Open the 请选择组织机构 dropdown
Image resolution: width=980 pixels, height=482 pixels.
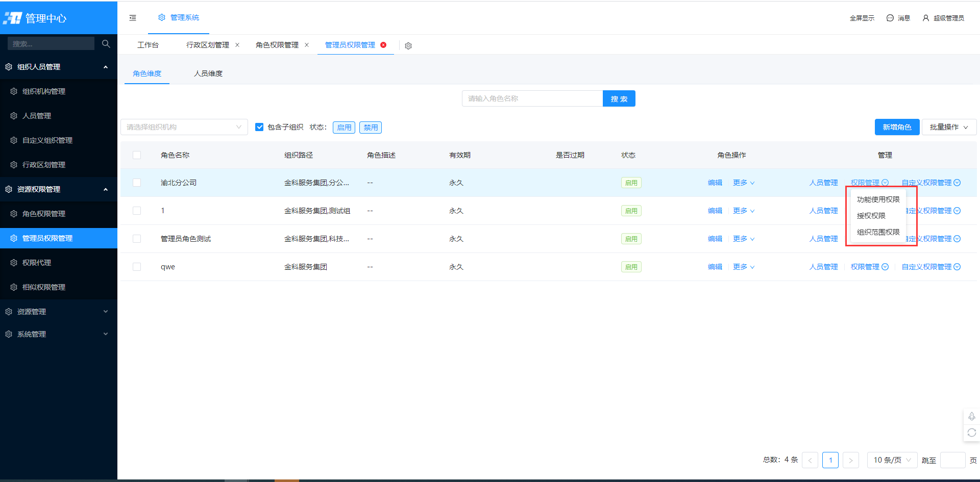(x=184, y=127)
